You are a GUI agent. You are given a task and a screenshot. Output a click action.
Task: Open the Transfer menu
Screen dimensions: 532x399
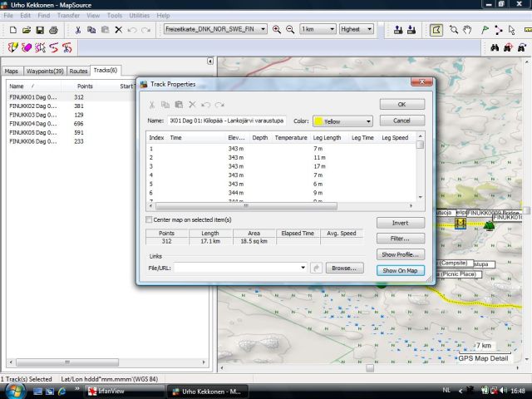point(68,16)
